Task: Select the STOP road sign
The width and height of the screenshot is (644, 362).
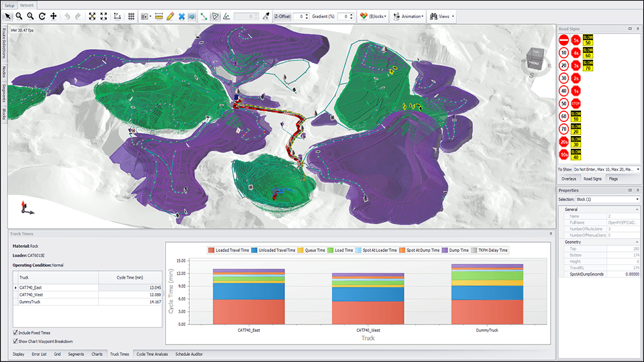Action: [x=576, y=104]
